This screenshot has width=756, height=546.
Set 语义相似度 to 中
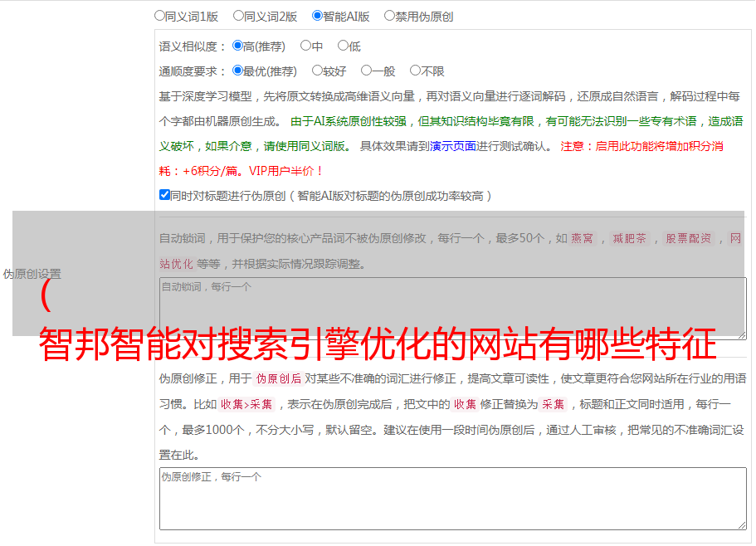click(x=305, y=46)
